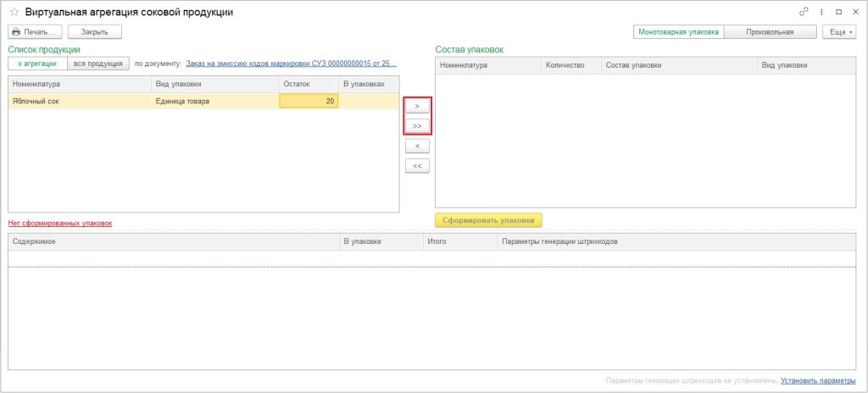Select the 'к агрегации' filter

(x=37, y=64)
